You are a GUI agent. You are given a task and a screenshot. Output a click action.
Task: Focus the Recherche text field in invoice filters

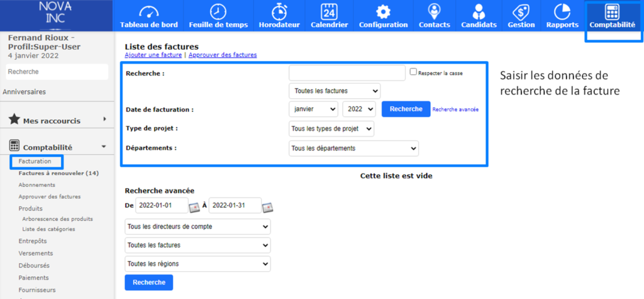pos(347,73)
